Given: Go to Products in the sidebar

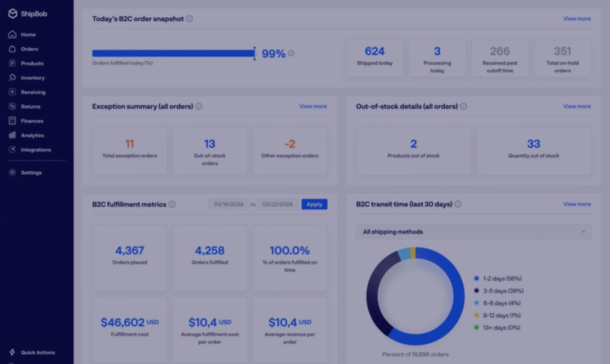Looking at the screenshot, I should pyautogui.click(x=32, y=63).
